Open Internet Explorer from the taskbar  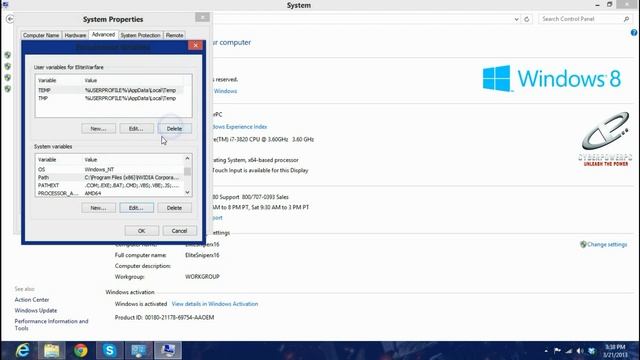(x=22, y=351)
